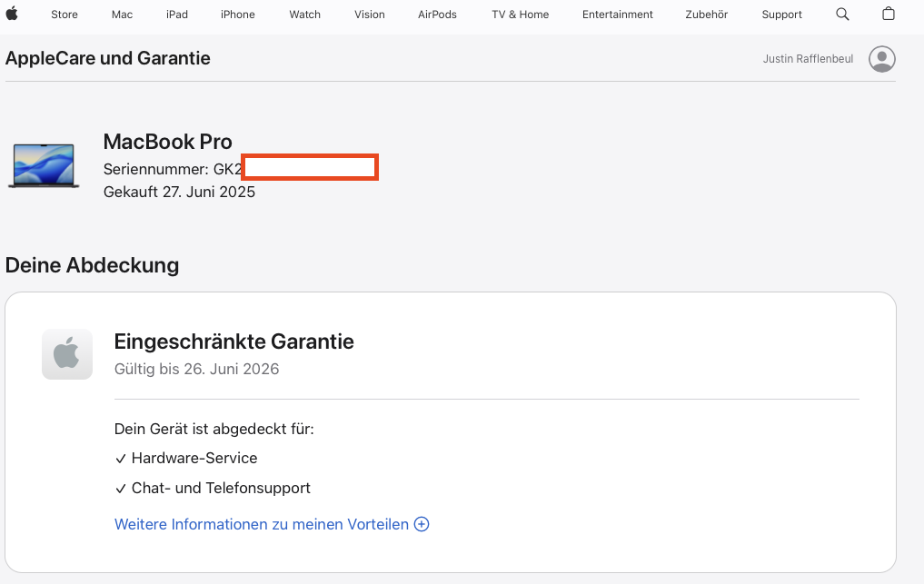Open the Support page link

782,15
